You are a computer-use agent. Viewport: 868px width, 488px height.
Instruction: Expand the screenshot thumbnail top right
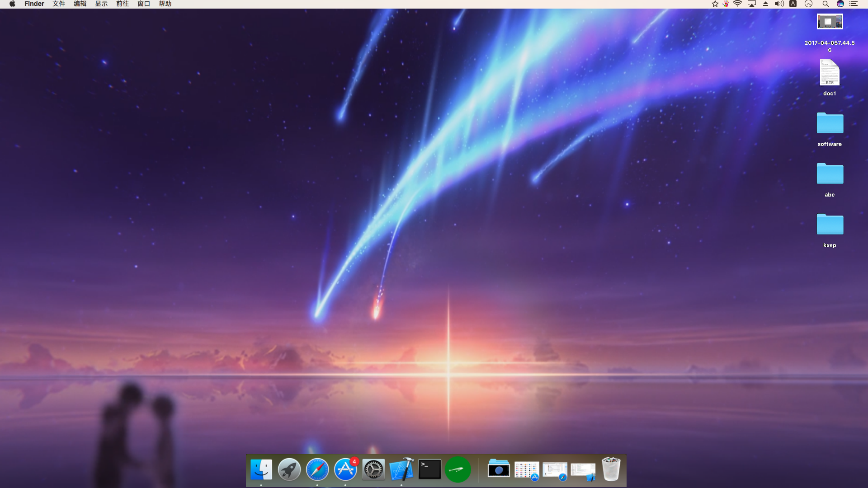(829, 21)
